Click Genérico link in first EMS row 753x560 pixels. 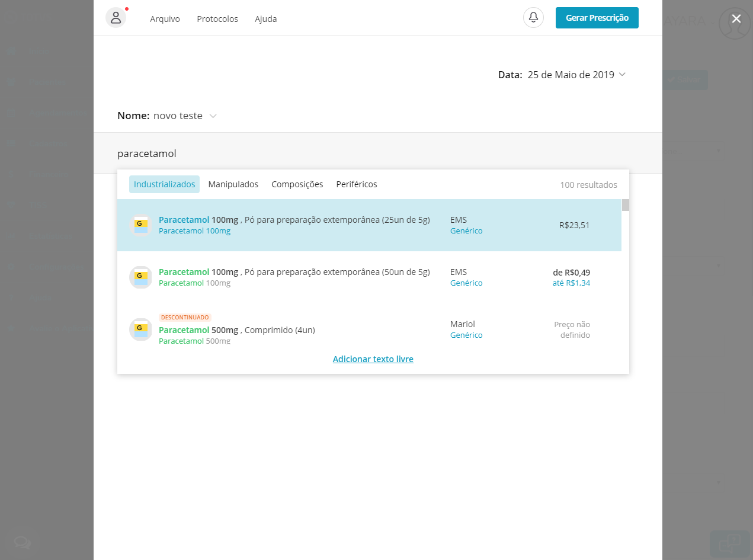click(x=466, y=231)
